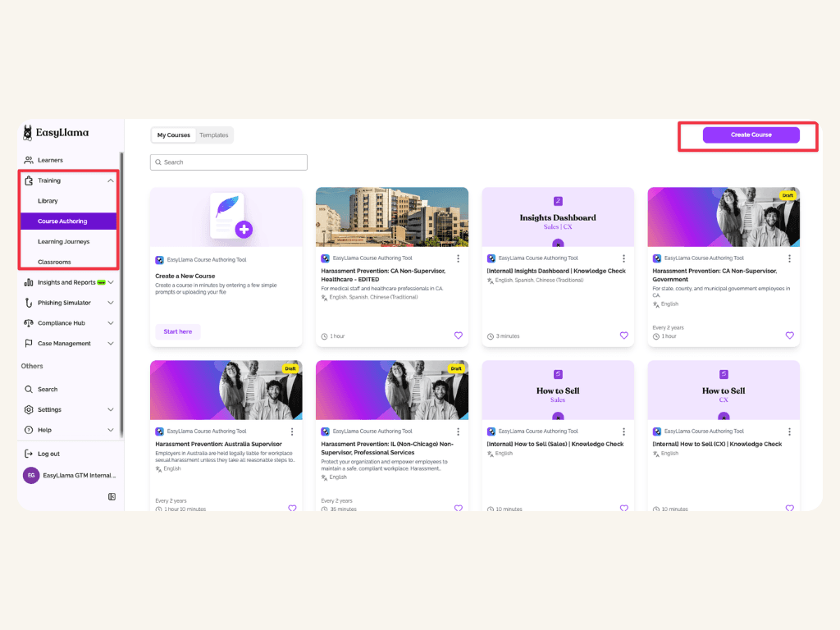Open Classrooms in sidebar
The image size is (840, 630).
(54, 262)
